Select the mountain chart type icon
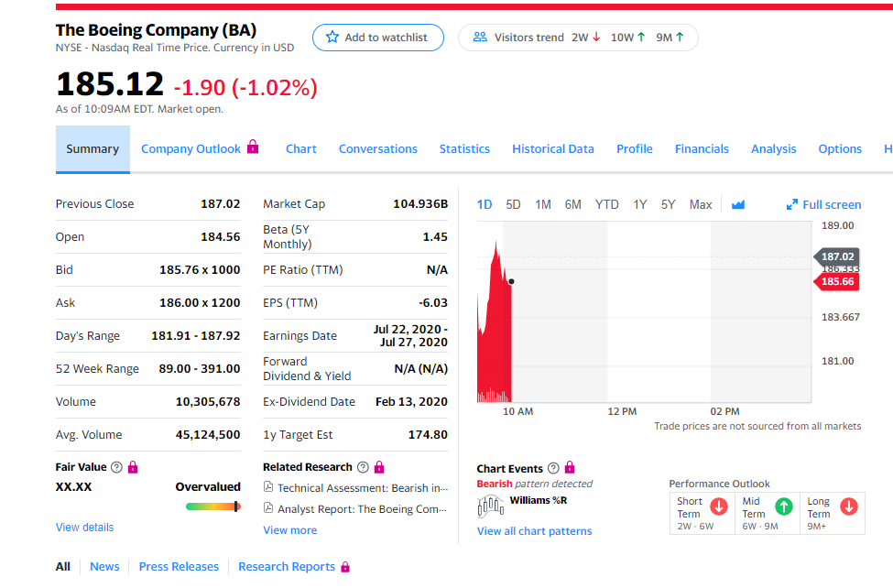This screenshot has width=893, height=588. pos(738,204)
